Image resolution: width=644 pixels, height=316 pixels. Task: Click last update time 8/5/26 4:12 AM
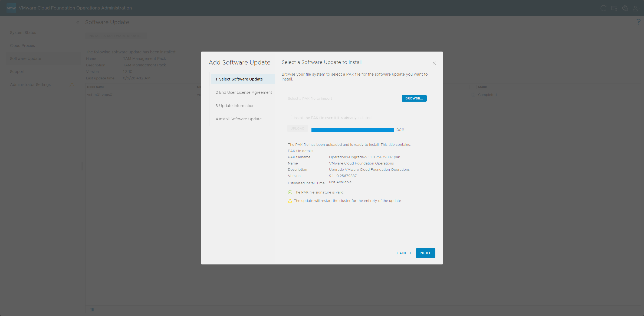coord(137,78)
